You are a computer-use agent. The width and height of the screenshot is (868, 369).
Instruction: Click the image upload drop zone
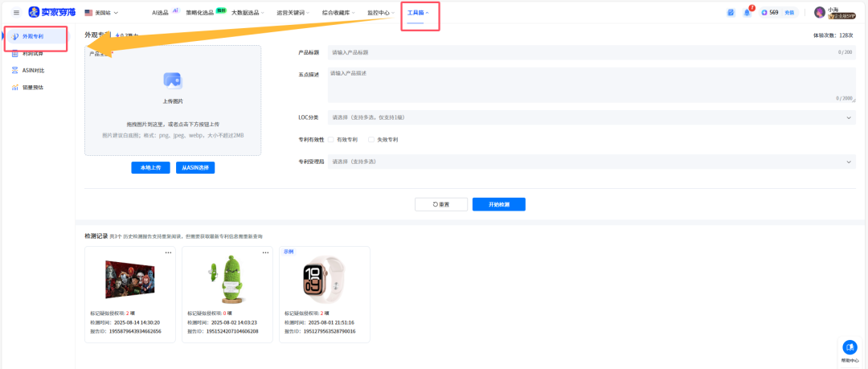(x=173, y=100)
